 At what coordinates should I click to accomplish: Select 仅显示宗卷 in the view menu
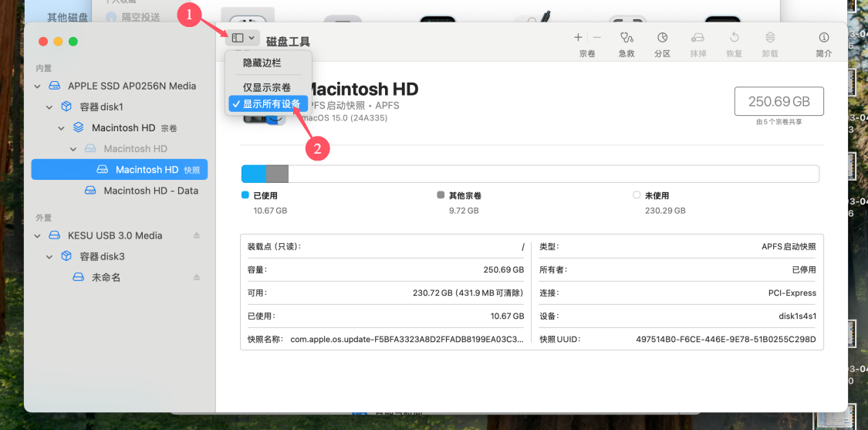pos(268,87)
